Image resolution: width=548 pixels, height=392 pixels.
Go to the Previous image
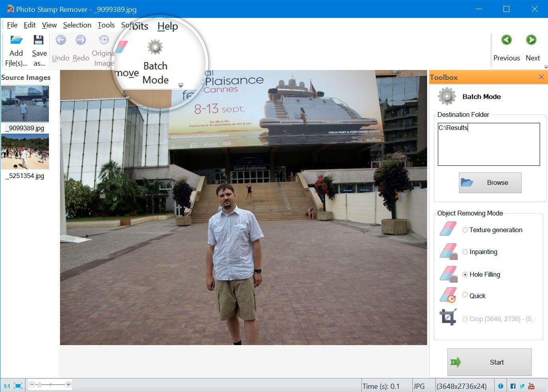click(506, 40)
